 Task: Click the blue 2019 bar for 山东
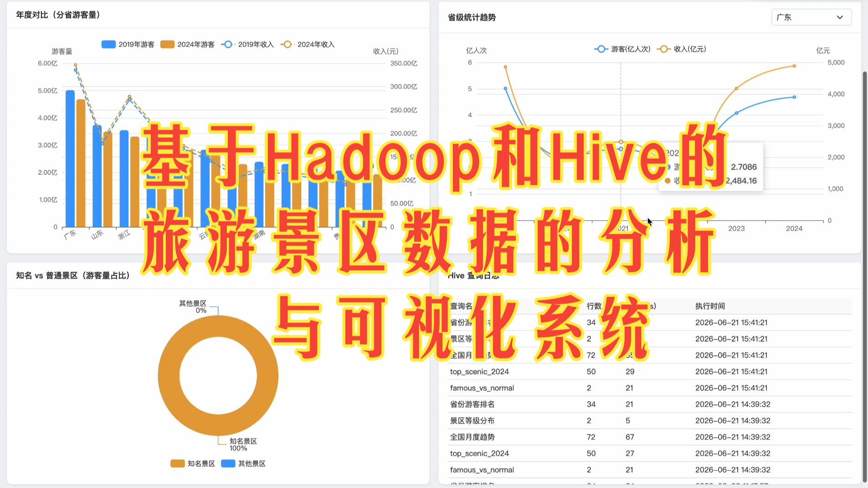[x=97, y=176]
